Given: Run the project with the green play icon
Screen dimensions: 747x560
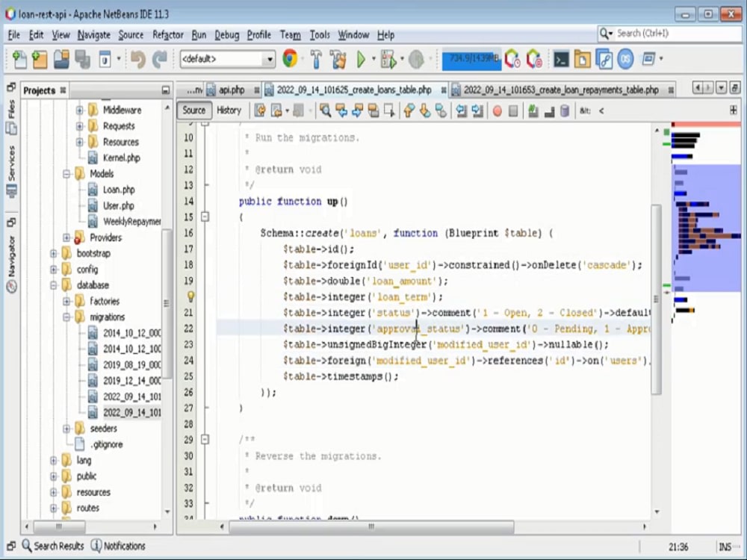Looking at the screenshot, I should pyautogui.click(x=361, y=59).
